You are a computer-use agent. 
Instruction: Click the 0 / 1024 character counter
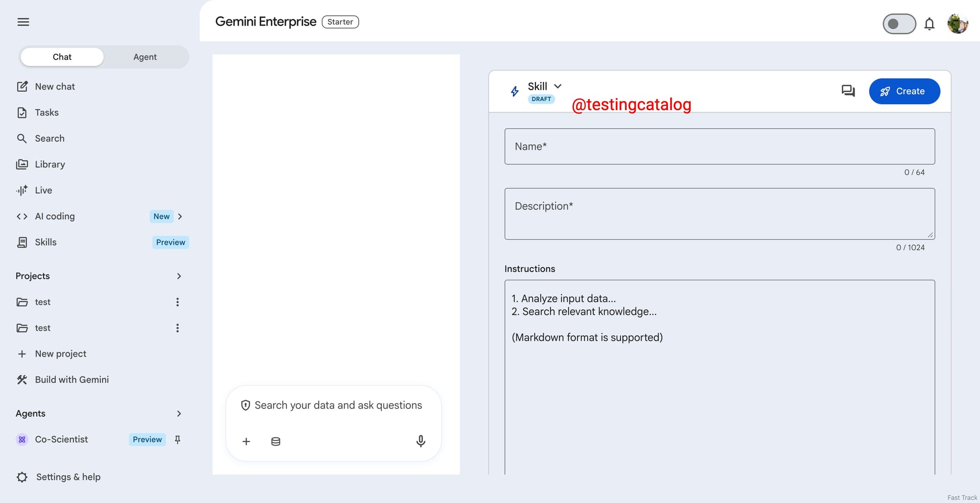click(x=910, y=248)
